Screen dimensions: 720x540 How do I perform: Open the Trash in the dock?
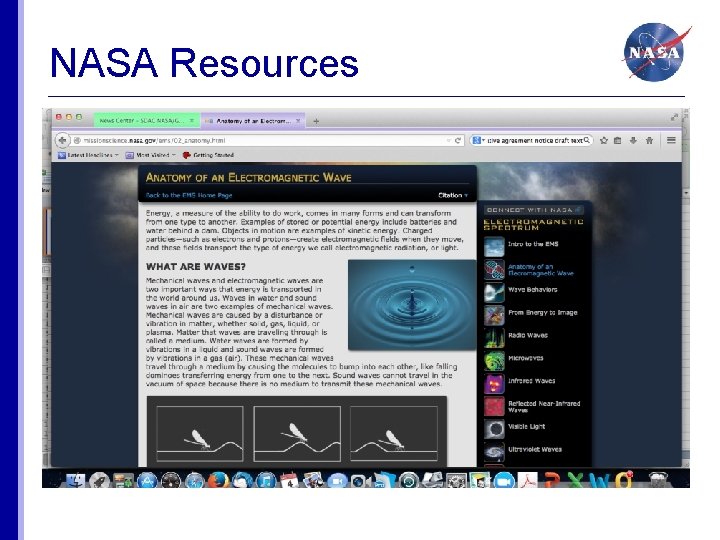coord(658,480)
